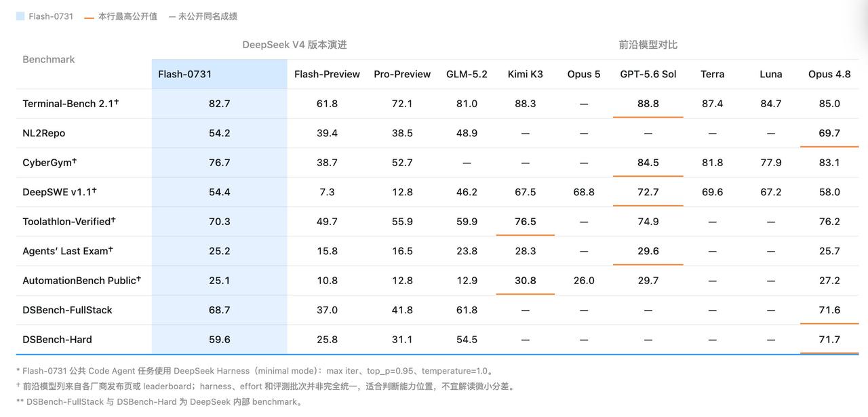This screenshot has height=417, width=868.
Task: Click the 54.5 GLM-5.2 DSBench-Hard score
Action: coord(467,340)
